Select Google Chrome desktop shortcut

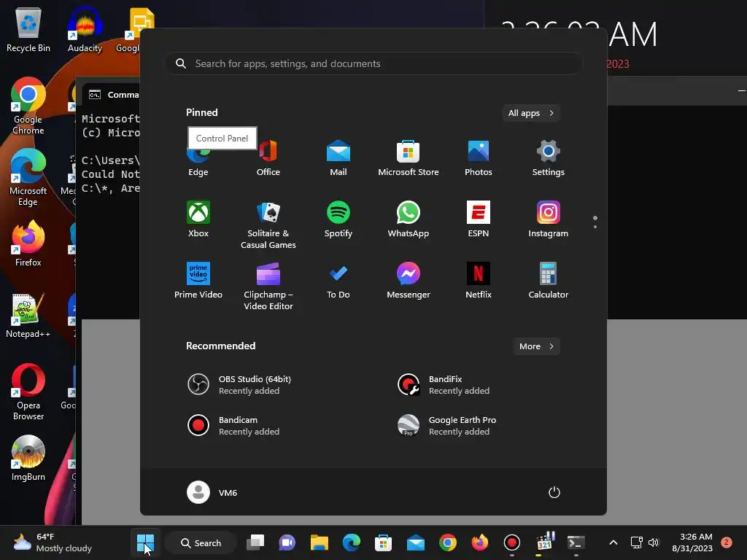pyautogui.click(x=28, y=106)
